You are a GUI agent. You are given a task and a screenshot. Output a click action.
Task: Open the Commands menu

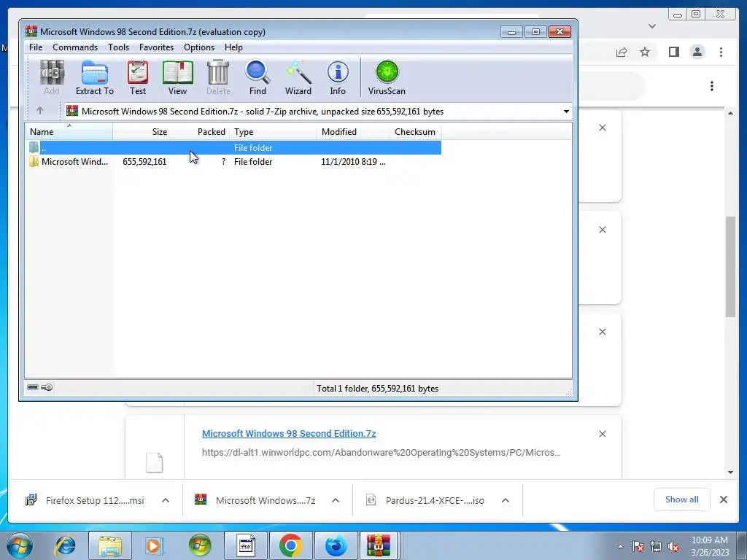(75, 47)
